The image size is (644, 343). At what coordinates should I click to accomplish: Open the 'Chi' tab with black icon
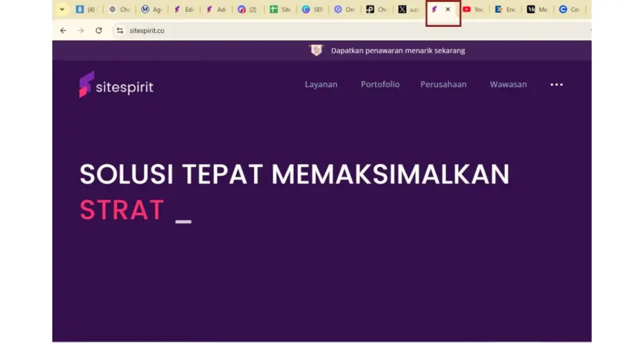376,9
